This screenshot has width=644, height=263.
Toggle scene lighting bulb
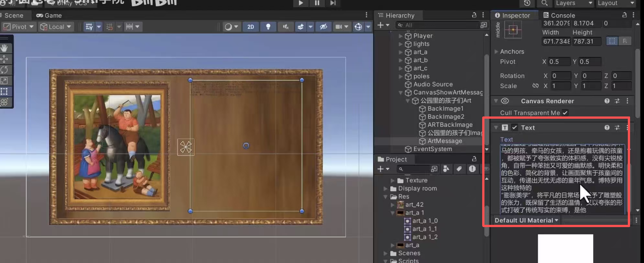(268, 27)
